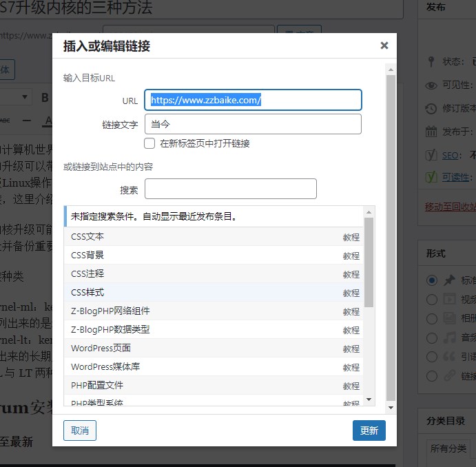The width and height of the screenshot is (476, 467).
Task: Select the Z-BlogPHP数据类型 result
Action: click(214, 329)
